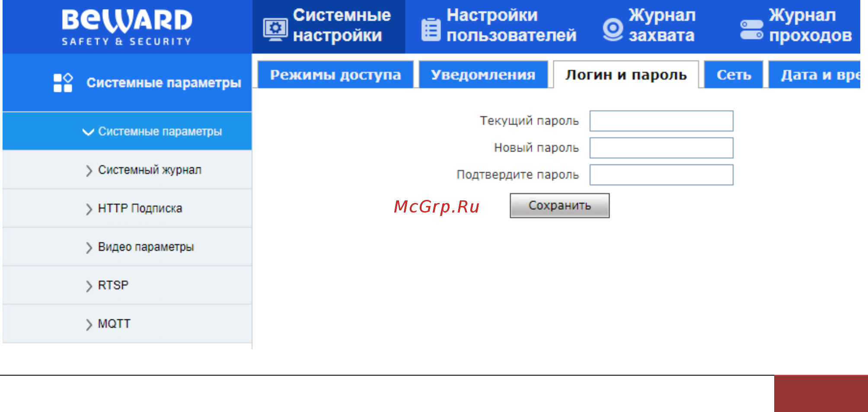
Task: Open the Настройки пользователей top menu
Action: 499,26
